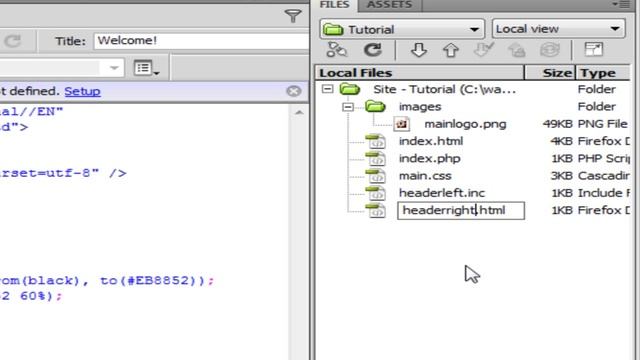640x360 pixels.
Task: Select headerleft.inc in the file tree
Action: tap(442, 193)
